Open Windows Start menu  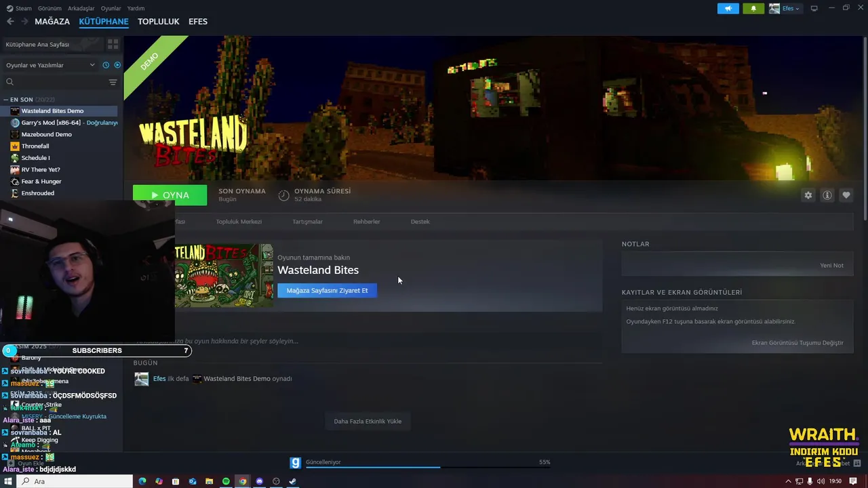pos(8,481)
